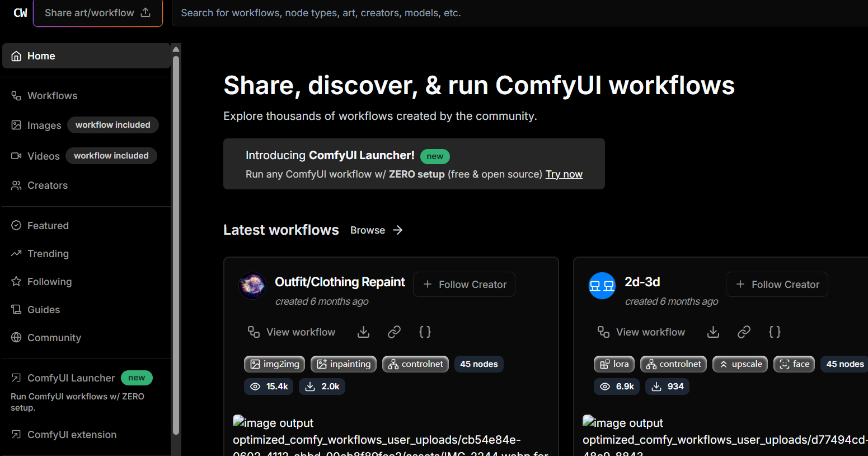The width and height of the screenshot is (868, 456).
Task: Open the 2d-3d workflow title
Action: [642, 282]
